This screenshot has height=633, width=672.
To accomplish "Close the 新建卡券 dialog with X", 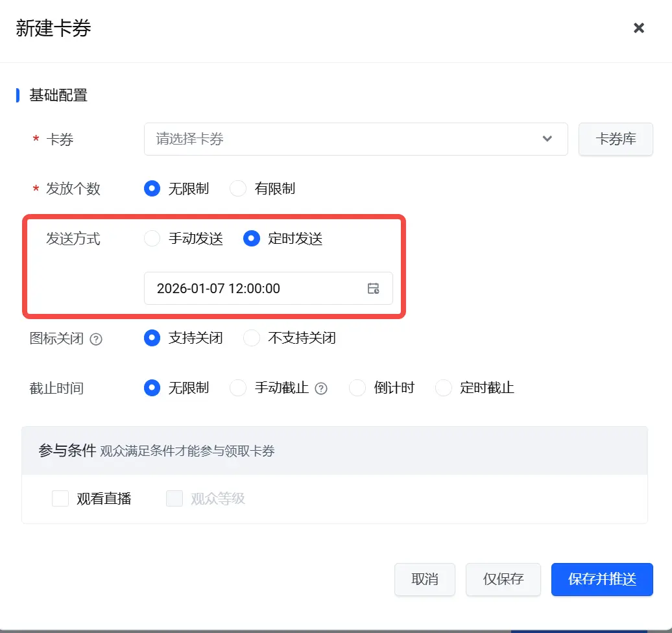I will pos(638,28).
